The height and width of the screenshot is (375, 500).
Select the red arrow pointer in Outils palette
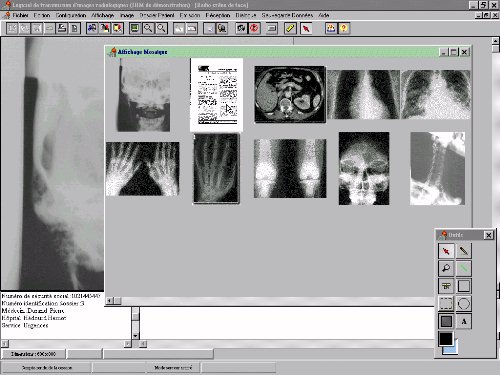click(x=446, y=251)
